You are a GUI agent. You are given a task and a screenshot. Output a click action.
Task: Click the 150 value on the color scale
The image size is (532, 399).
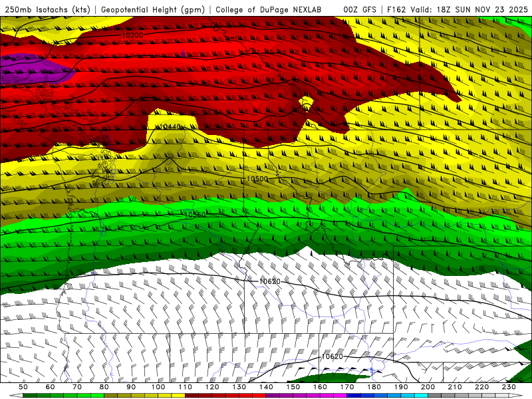293,387
